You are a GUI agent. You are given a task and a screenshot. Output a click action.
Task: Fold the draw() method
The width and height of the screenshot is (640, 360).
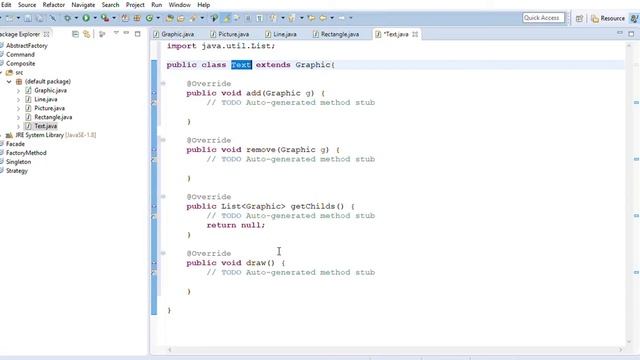(x=163, y=253)
